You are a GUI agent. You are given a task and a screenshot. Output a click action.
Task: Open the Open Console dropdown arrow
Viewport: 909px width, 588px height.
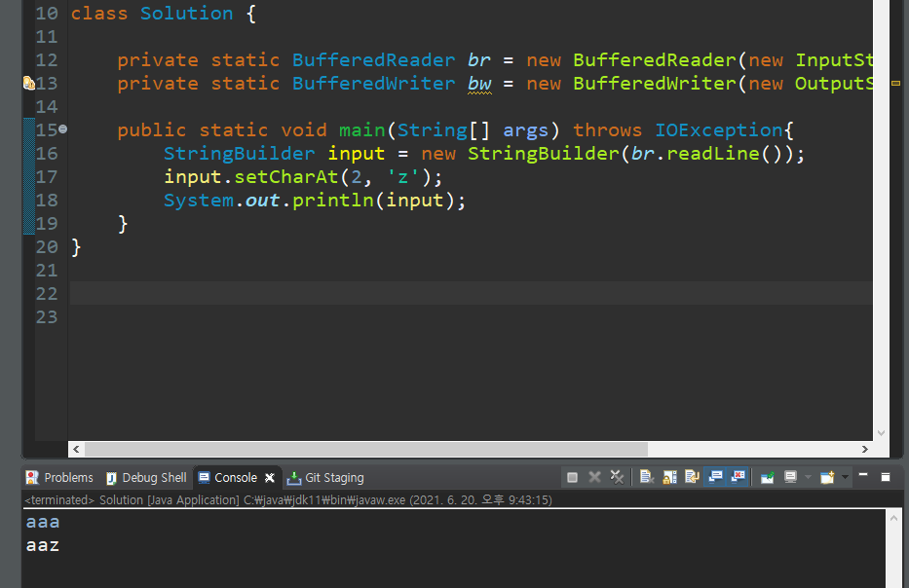[x=845, y=477]
